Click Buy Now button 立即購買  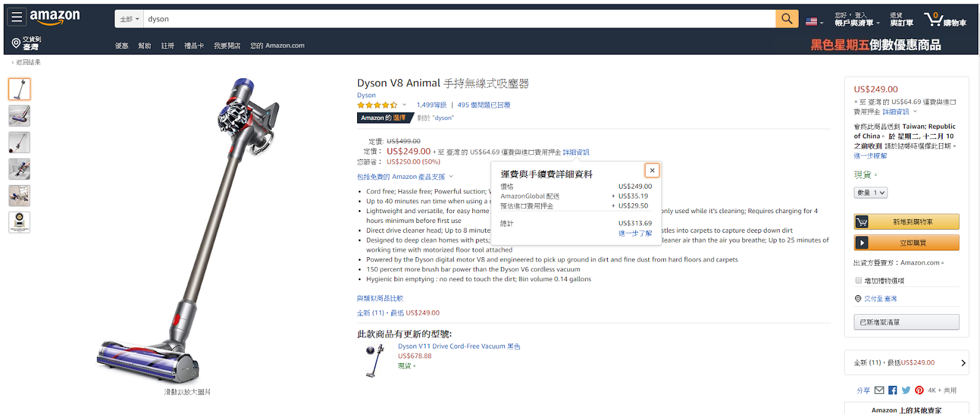907,243
